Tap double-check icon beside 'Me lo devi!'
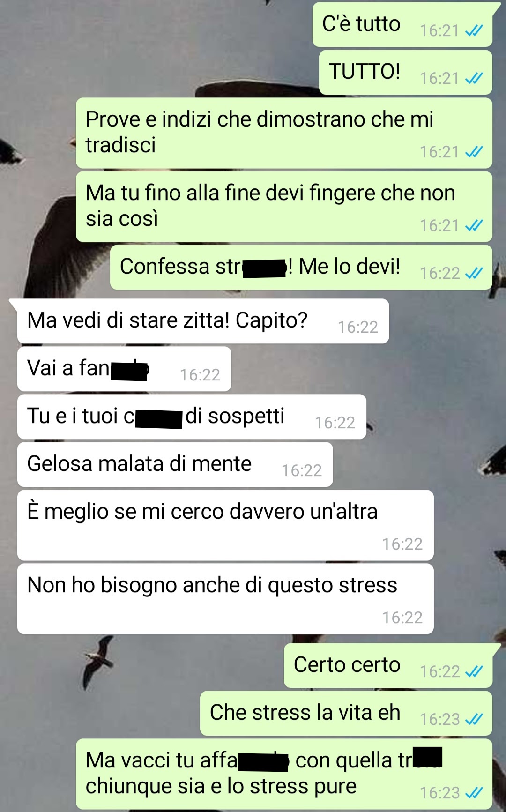 474,273
